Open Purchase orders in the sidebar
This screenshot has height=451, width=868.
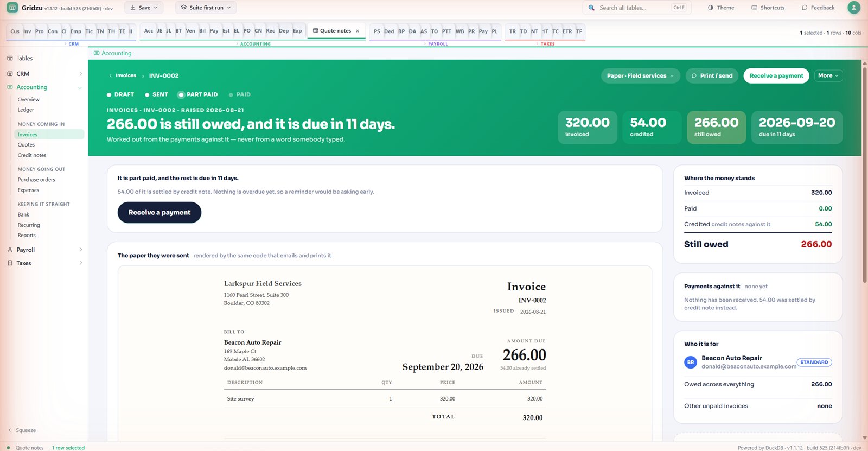pos(36,180)
